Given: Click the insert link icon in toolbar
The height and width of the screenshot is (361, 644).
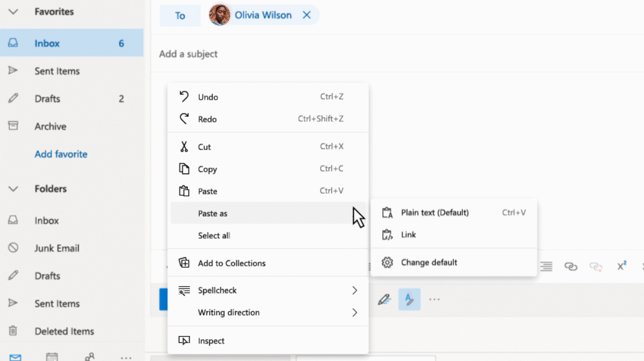Looking at the screenshot, I should click(571, 266).
